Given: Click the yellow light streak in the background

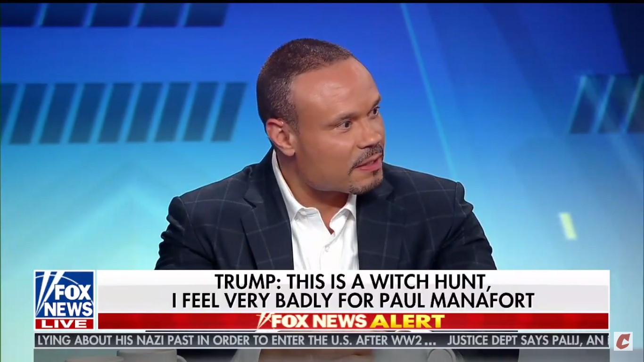Looking at the screenshot, I should click(x=568, y=225).
